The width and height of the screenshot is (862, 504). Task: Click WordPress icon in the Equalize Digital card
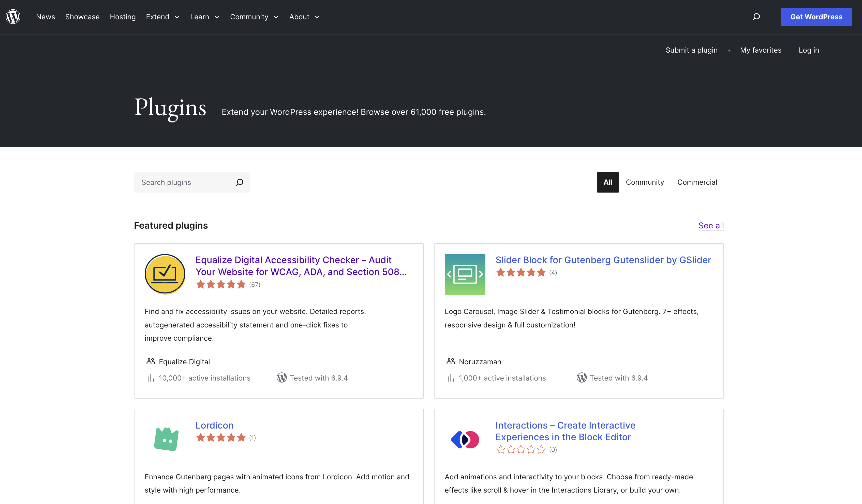pyautogui.click(x=281, y=377)
